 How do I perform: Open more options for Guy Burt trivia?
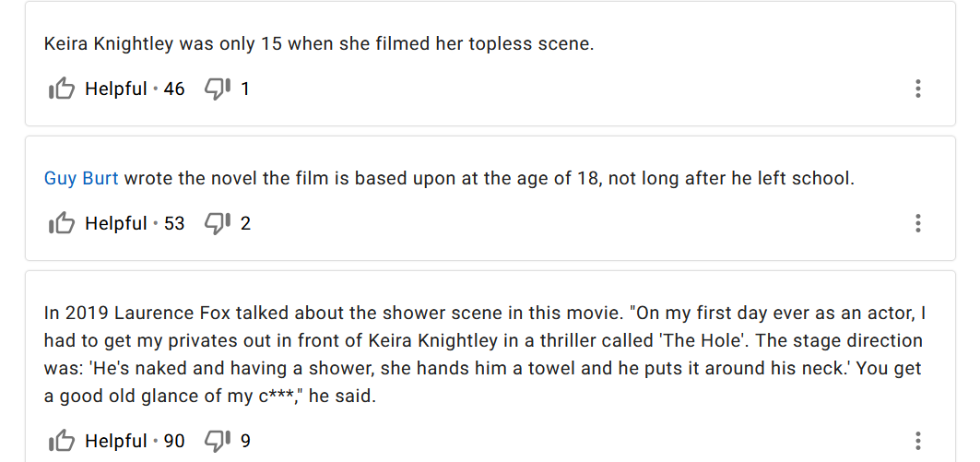pyautogui.click(x=917, y=223)
